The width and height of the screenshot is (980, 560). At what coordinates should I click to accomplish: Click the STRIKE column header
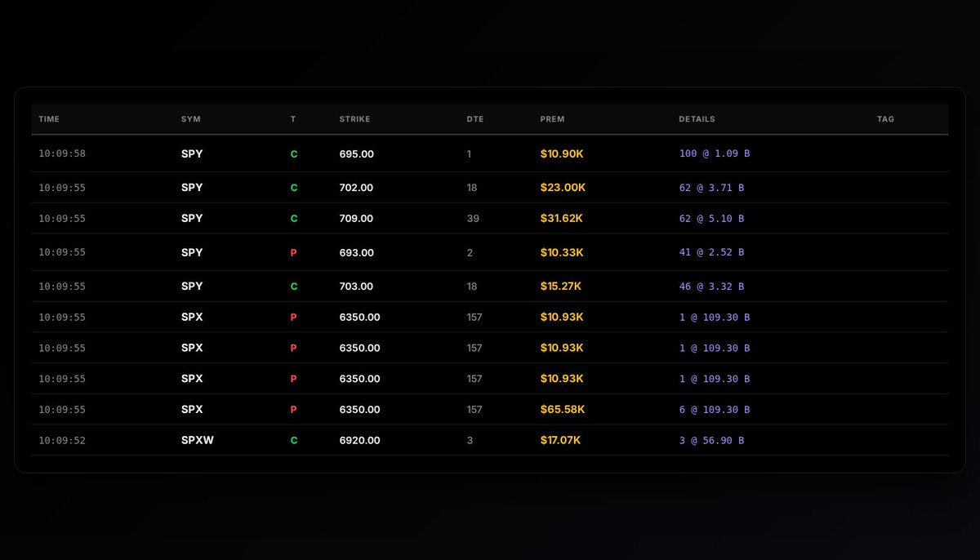click(x=354, y=118)
